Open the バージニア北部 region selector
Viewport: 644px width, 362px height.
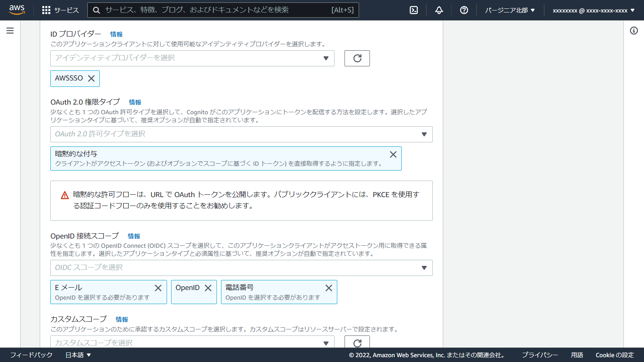point(510,10)
